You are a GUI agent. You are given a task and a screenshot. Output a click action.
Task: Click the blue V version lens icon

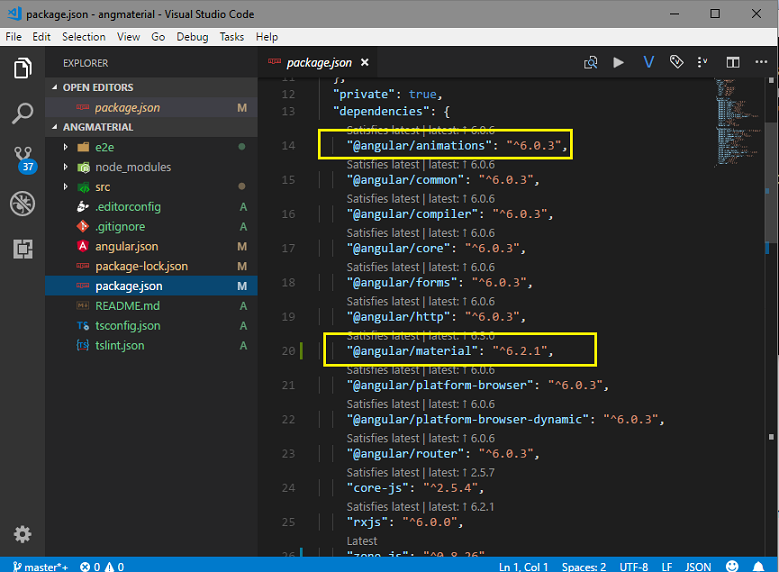648,63
